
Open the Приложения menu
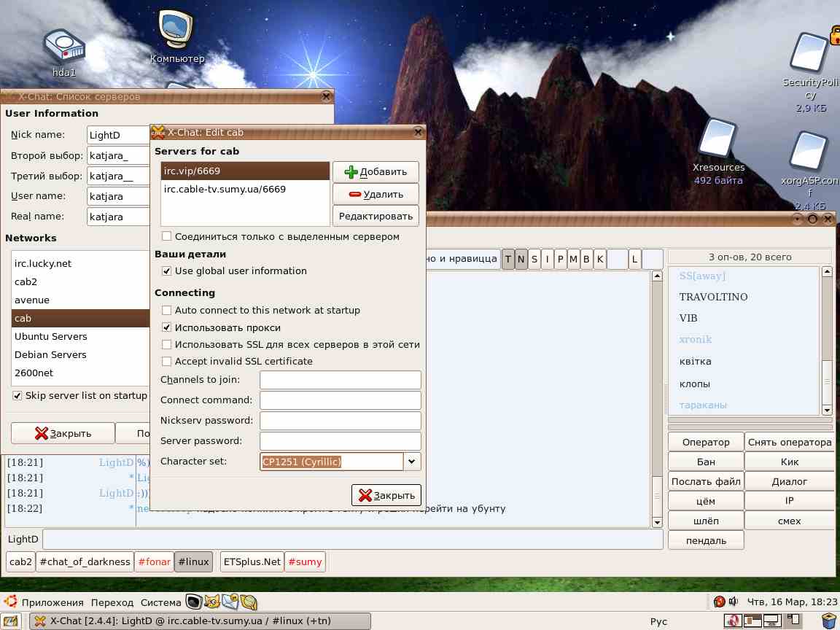pyautogui.click(x=52, y=602)
